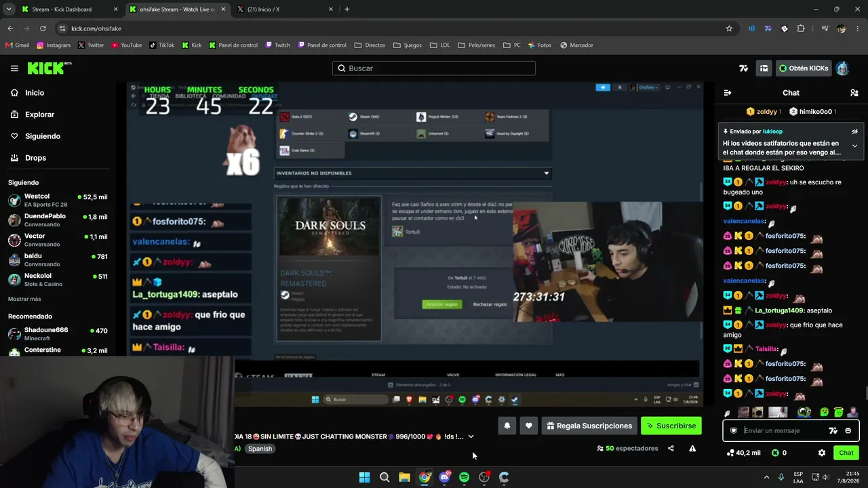Share the stream using the share icon
Image resolution: width=868 pixels, height=488 pixels.
[x=671, y=449]
